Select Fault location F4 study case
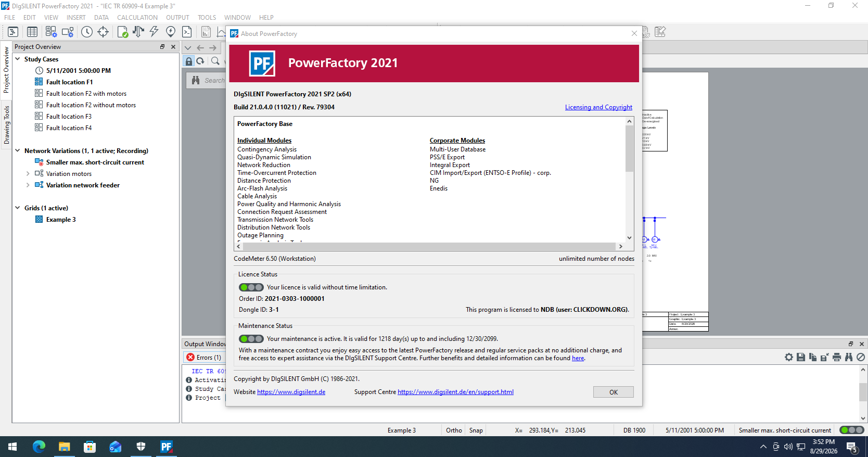868x457 pixels. (69, 128)
